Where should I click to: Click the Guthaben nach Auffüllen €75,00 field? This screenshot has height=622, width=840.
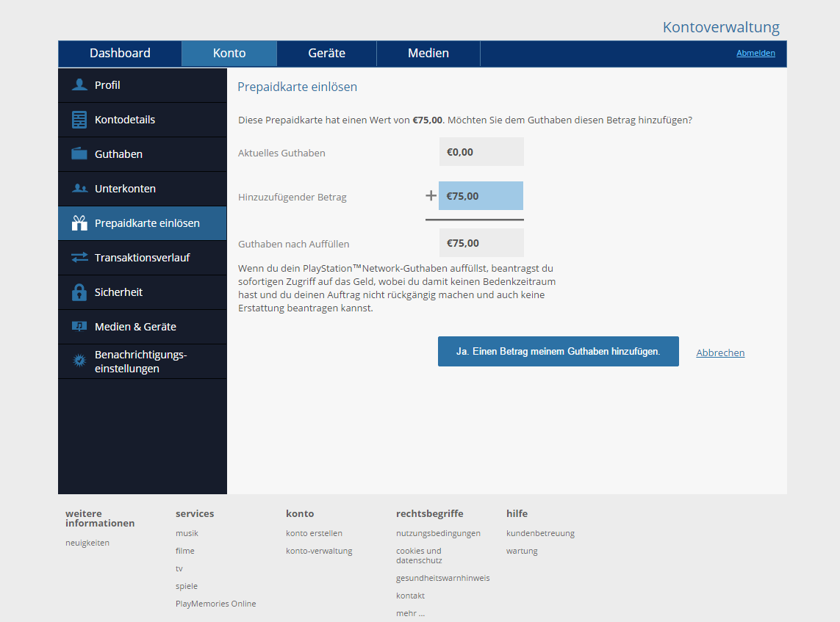click(x=481, y=243)
